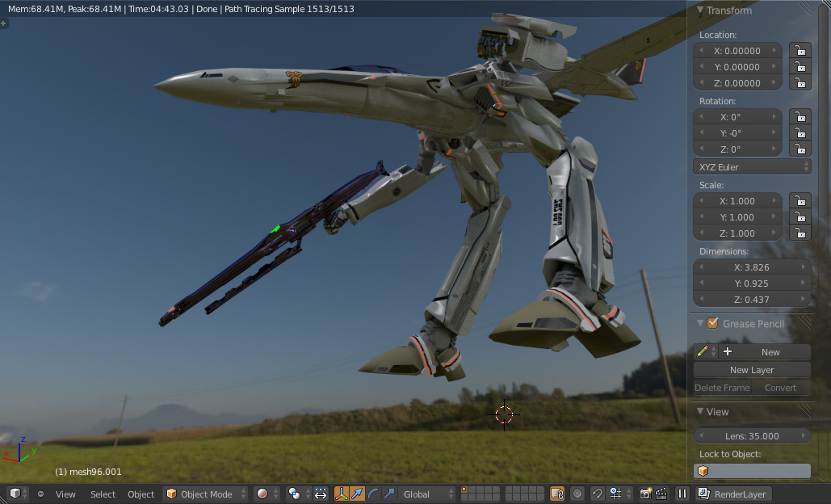This screenshot has height=504, width=831.
Task: Click the Scale X value field
Action: (x=737, y=201)
